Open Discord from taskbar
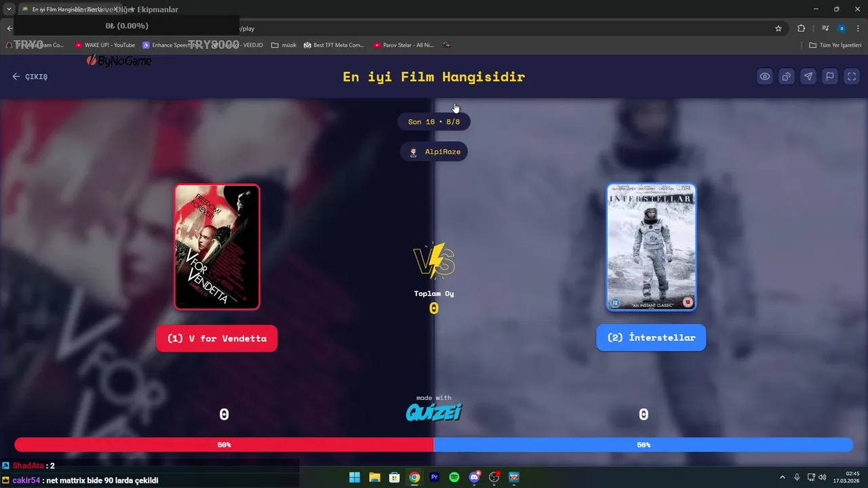The image size is (868, 488). [475, 477]
